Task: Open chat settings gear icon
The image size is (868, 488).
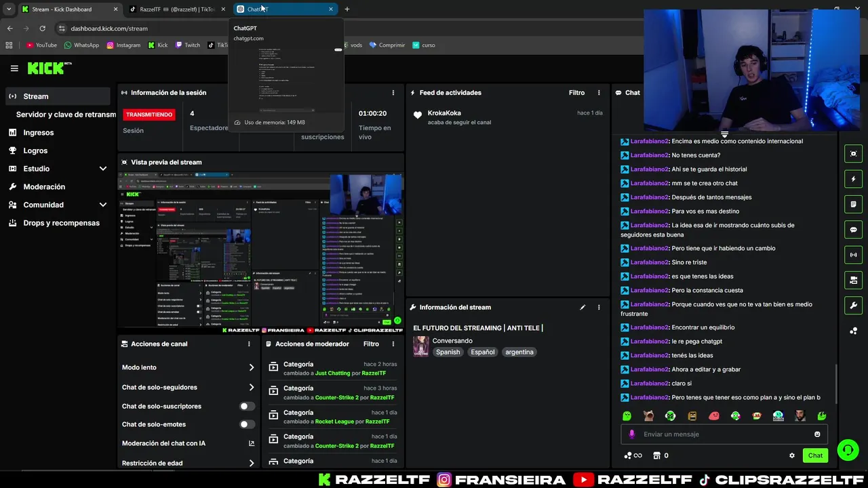Action: (791, 455)
